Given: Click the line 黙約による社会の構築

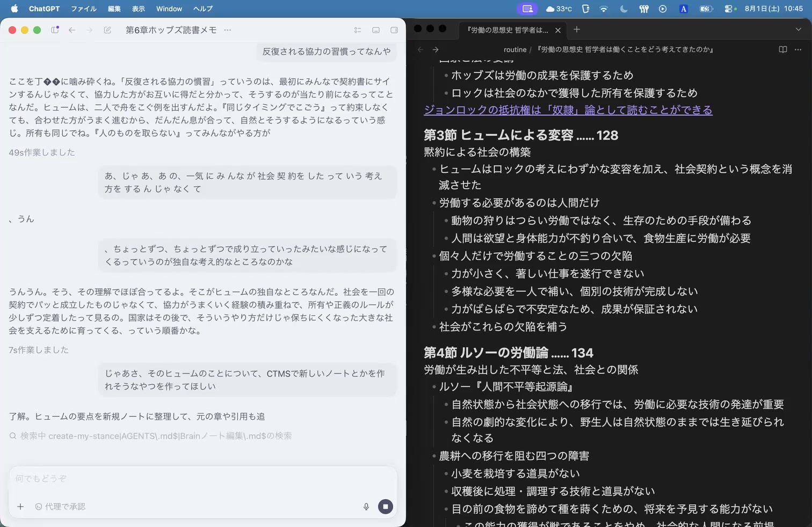Looking at the screenshot, I should click(x=477, y=152).
